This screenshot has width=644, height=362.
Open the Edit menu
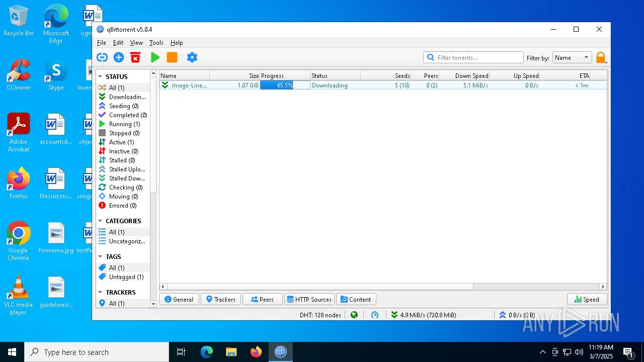point(118,43)
